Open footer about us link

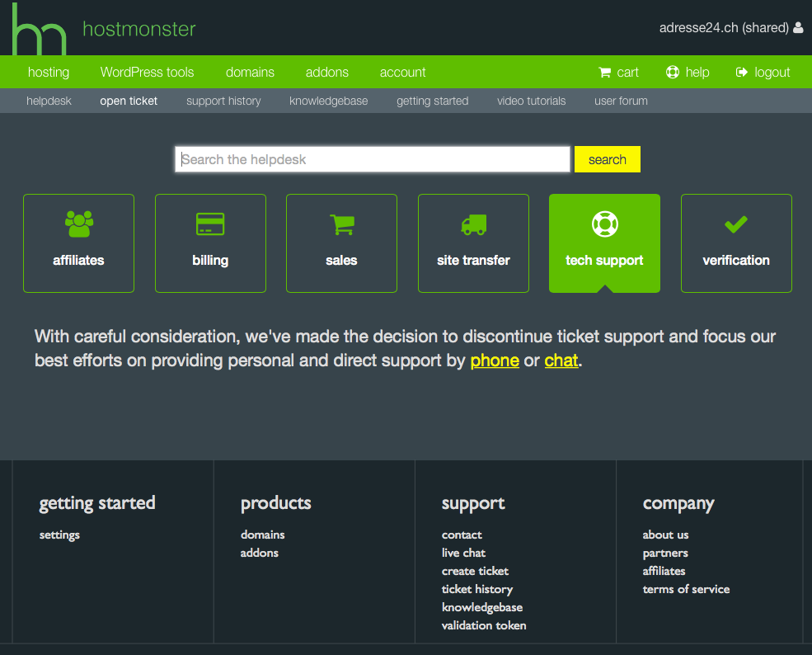pos(665,535)
